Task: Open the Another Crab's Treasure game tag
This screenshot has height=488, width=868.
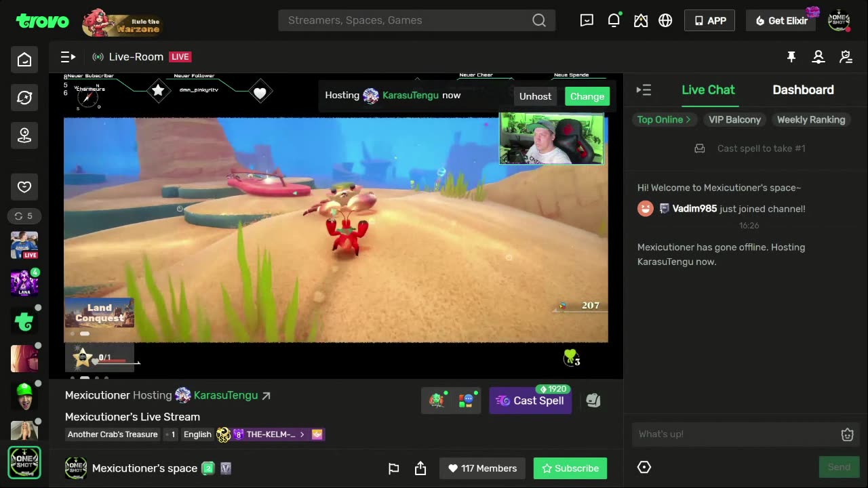Action: 113,434
